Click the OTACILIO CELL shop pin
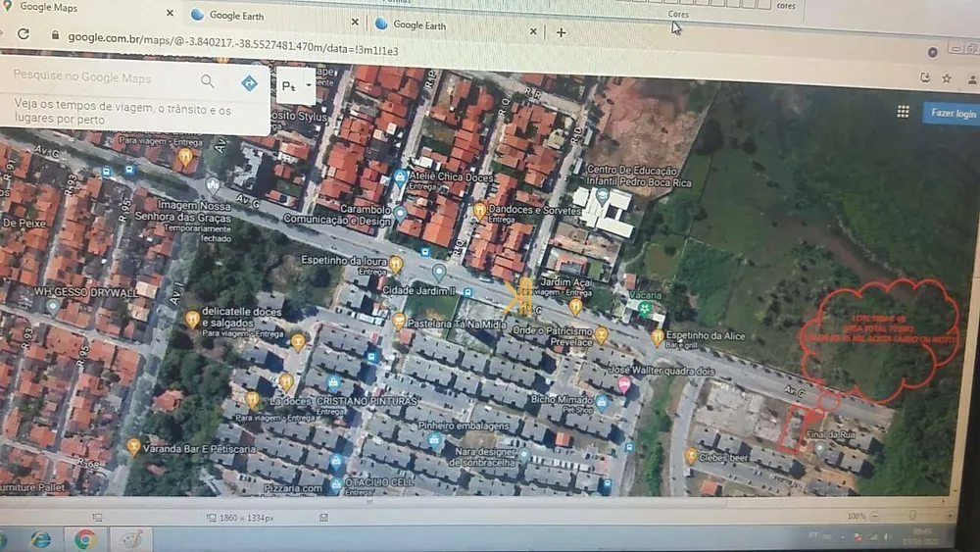 (x=336, y=484)
